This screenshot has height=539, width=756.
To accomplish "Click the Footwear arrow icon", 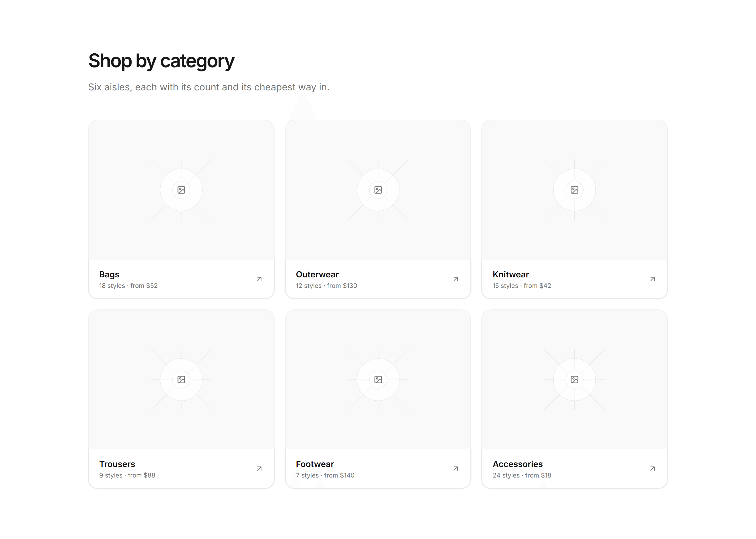I will coord(456,469).
